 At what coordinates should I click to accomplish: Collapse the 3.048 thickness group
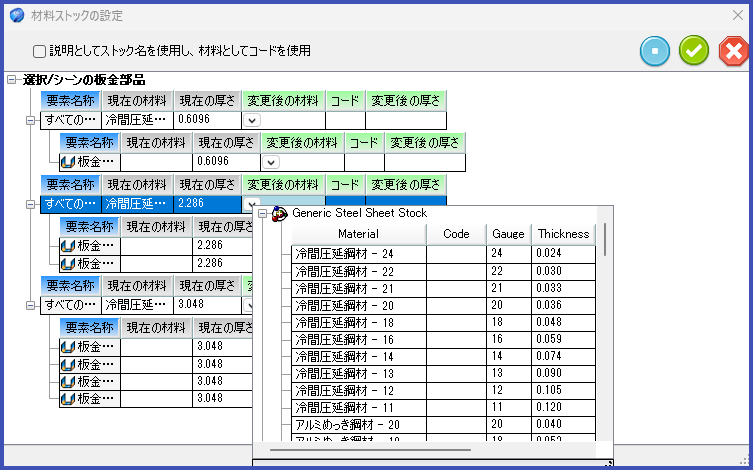(x=31, y=304)
